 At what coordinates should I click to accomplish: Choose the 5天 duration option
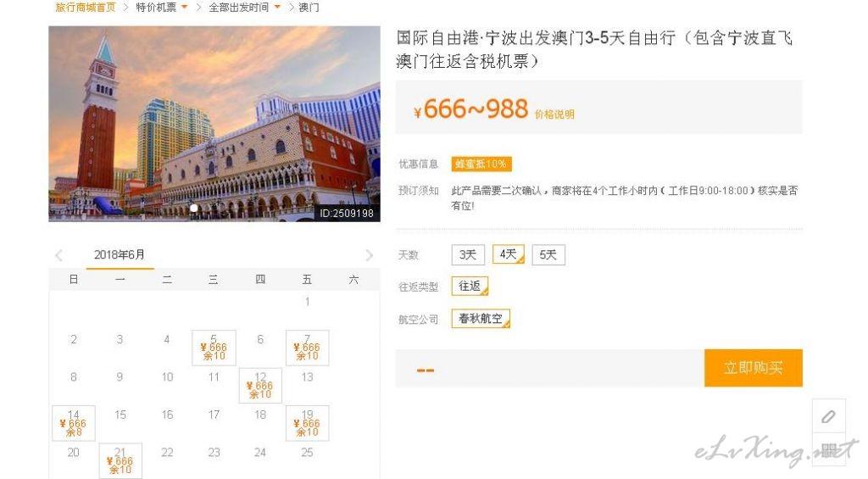point(548,254)
